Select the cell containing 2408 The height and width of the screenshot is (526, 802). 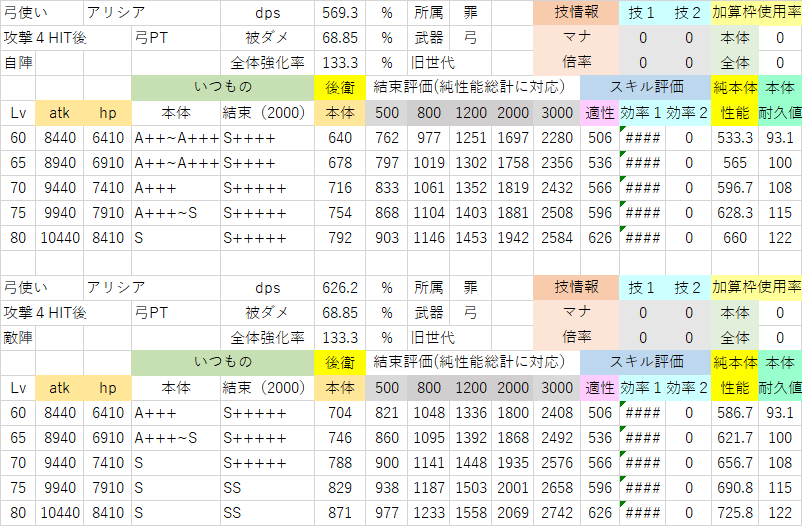click(x=557, y=413)
